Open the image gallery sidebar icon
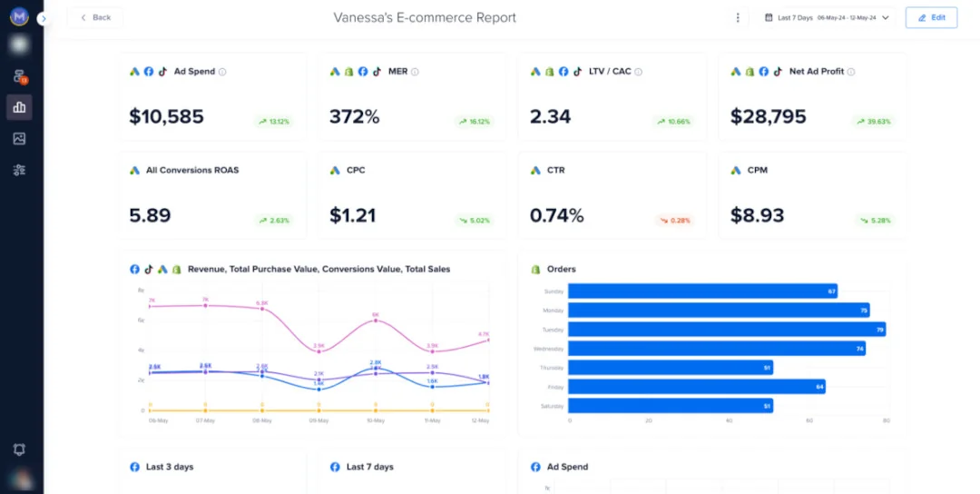980x494 pixels. pos(19,139)
